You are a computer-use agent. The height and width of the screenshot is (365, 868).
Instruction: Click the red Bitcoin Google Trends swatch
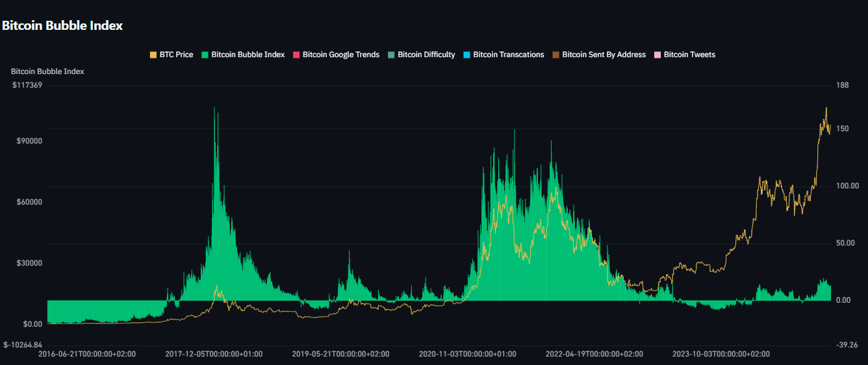point(297,55)
